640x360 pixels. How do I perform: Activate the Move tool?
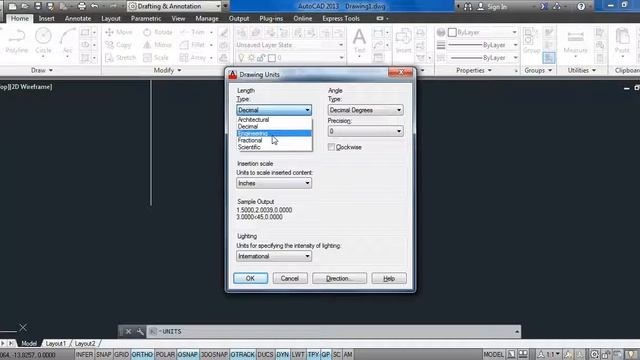[119, 32]
